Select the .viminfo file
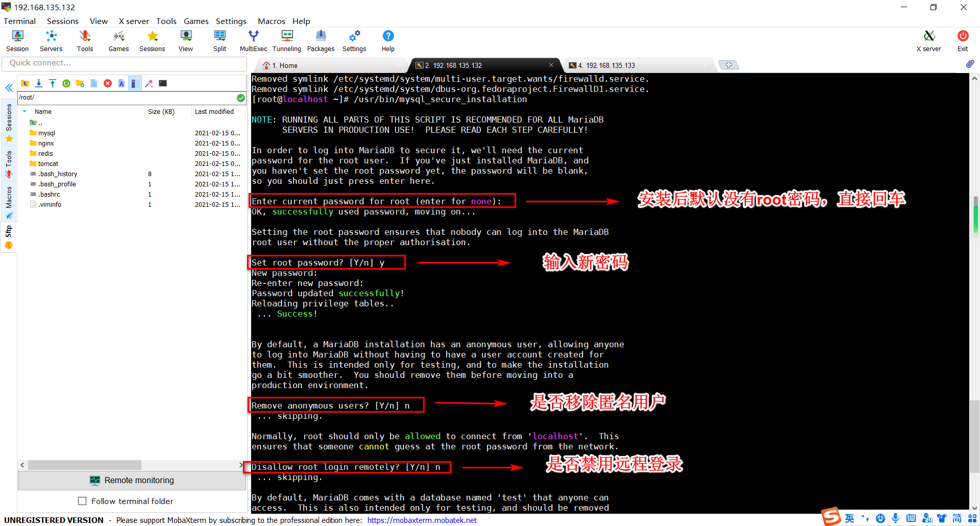Viewport: 980px width, 526px height. coord(50,204)
